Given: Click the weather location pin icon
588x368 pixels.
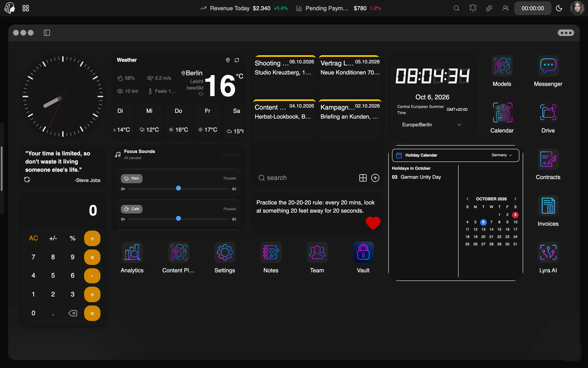Looking at the screenshot, I should (228, 60).
